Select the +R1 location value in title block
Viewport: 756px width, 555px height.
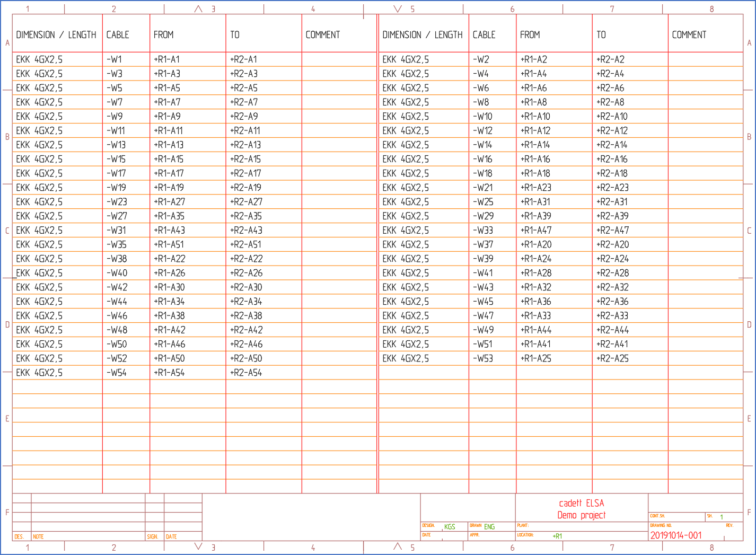pos(557,536)
